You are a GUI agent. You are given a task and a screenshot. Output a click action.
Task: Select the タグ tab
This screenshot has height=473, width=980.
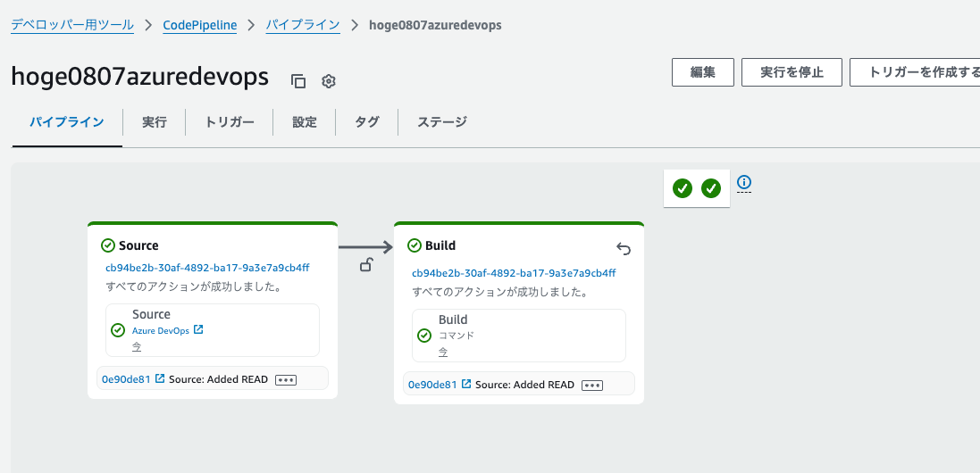[367, 121]
